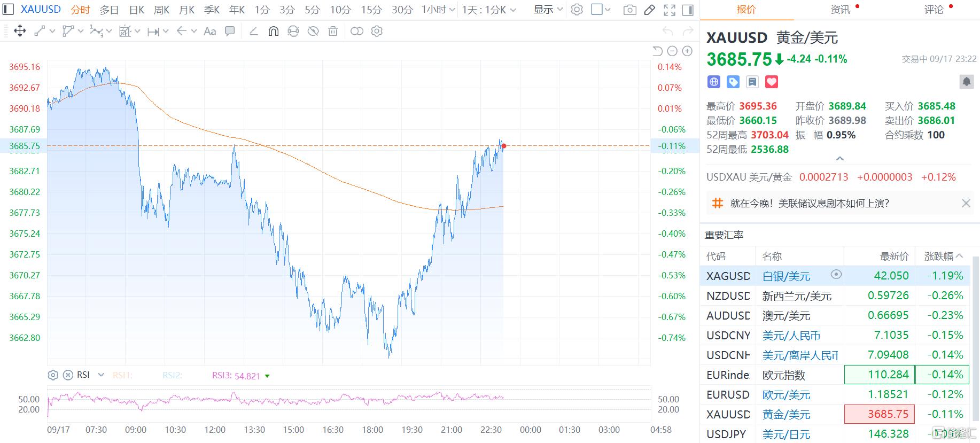Open price alert bell icon
The height and width of the screenshot is (443, 980).
tap(966, 82)
